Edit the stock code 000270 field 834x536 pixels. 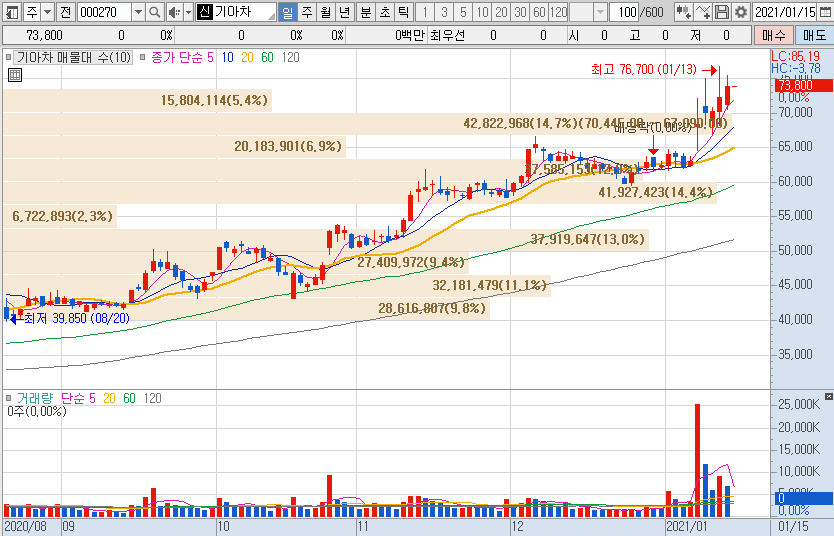point(104,12)
